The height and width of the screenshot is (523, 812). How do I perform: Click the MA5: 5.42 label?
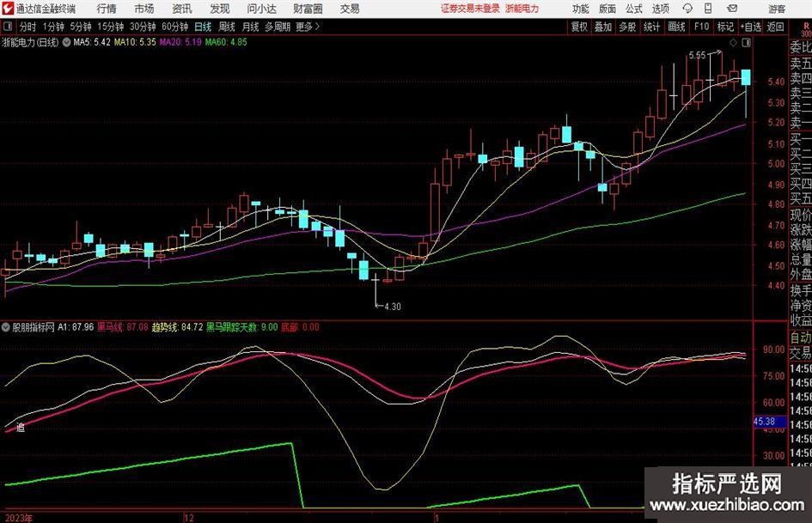pos(92,42)
